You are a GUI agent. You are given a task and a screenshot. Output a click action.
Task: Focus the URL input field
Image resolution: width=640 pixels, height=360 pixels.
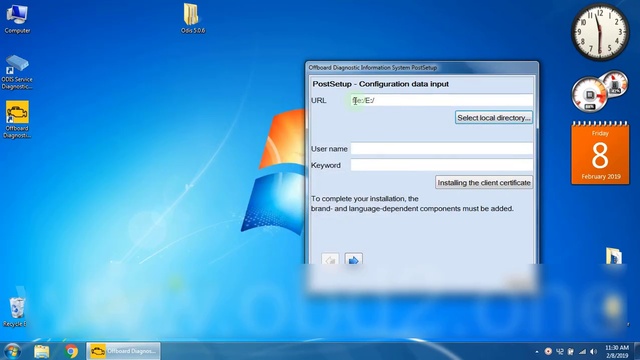coord(442,100)
